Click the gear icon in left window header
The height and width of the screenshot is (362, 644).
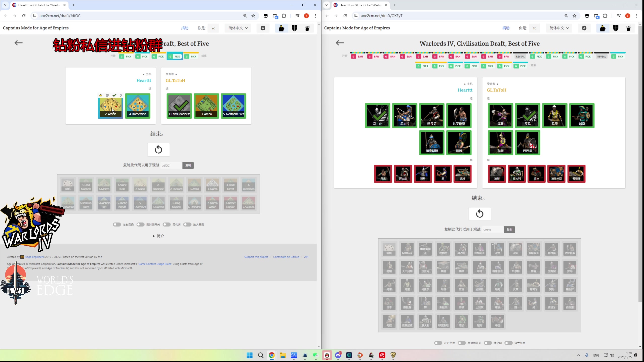click(x=263, y=28)
